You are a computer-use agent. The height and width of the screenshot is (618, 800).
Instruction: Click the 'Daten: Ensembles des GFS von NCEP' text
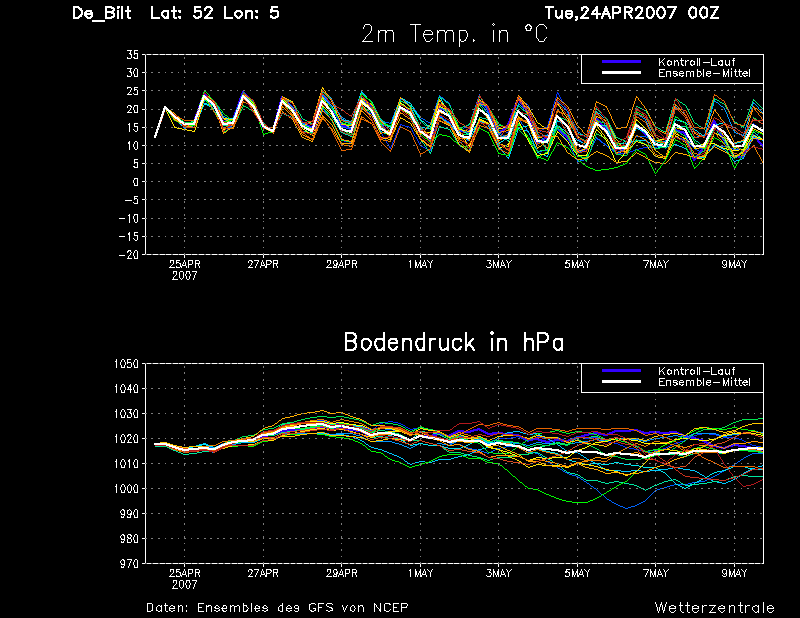[278, 608]
